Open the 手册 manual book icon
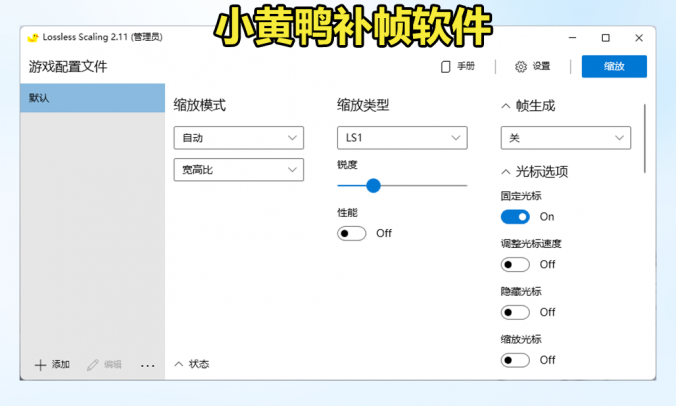Viewport: 676px width, 406px height. 445,66
